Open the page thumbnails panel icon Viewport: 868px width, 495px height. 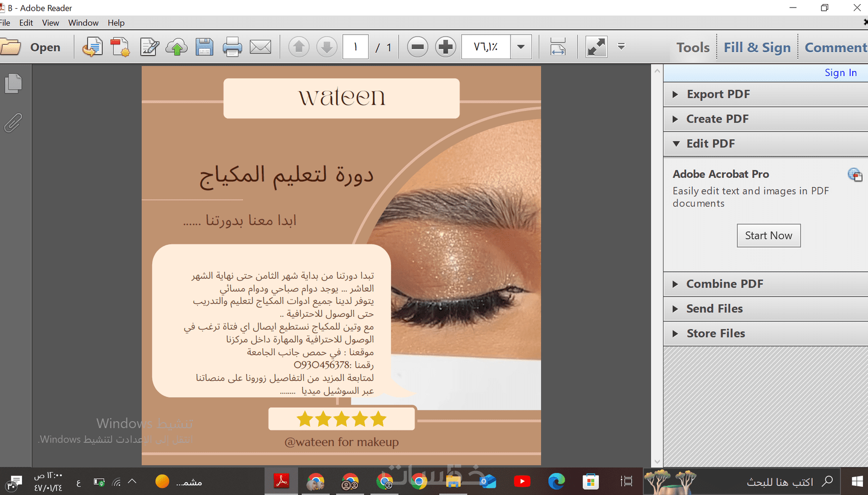click(13, 83)
